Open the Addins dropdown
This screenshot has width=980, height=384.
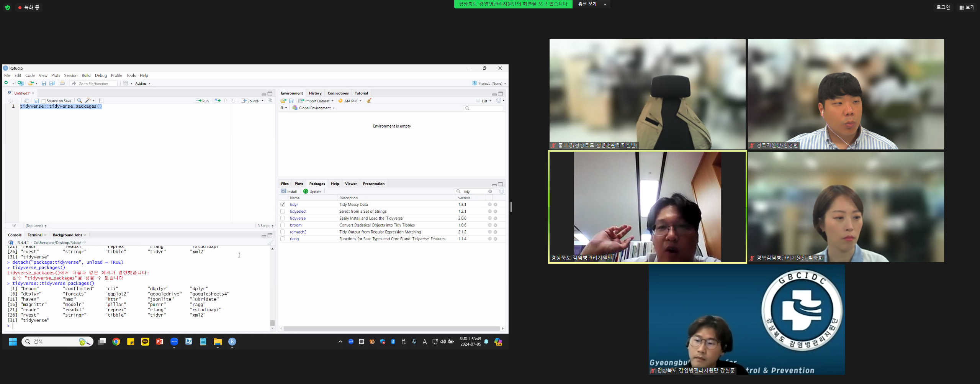[x=143, y=84]
